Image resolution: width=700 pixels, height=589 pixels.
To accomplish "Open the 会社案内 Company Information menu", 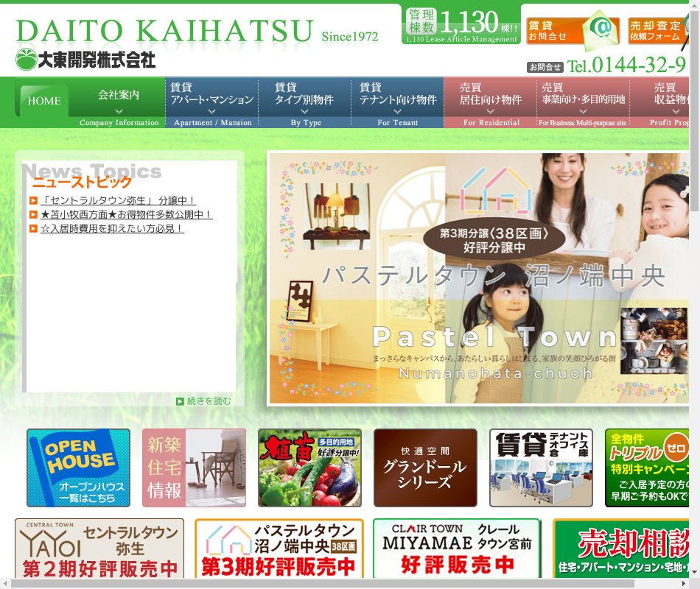I will (119, 103).
